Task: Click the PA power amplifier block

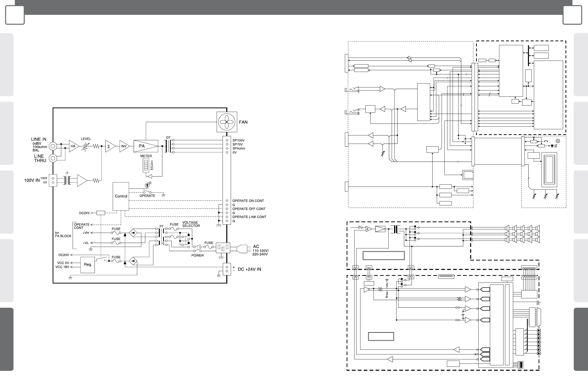Action: coord(146,146)
